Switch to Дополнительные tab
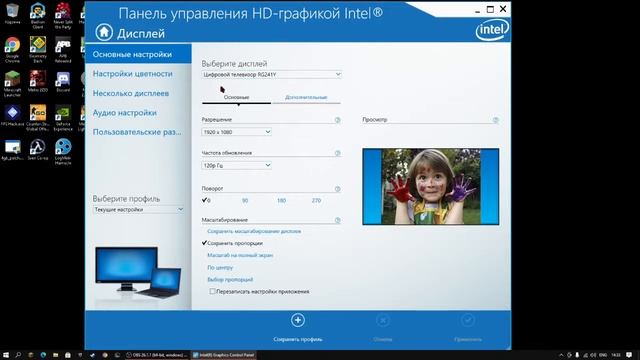The image size is (640, 360). pyautogui.click(x=306, y=98)
